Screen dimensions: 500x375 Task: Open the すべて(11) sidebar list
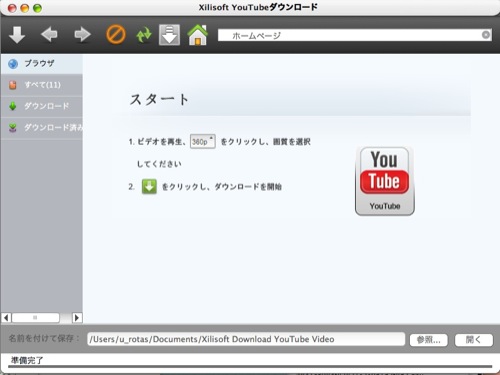42,85
